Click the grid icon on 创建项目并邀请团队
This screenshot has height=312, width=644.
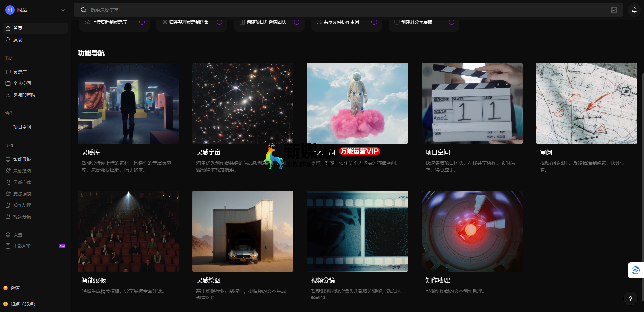coord(242,22)
